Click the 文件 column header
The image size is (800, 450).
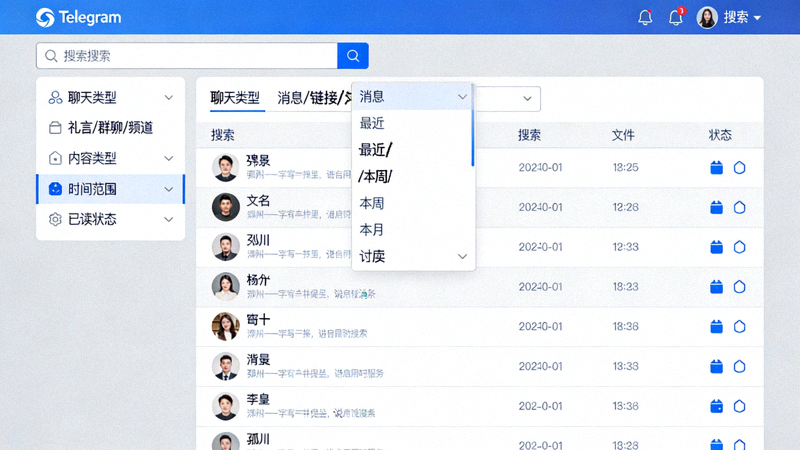(623, 135)
